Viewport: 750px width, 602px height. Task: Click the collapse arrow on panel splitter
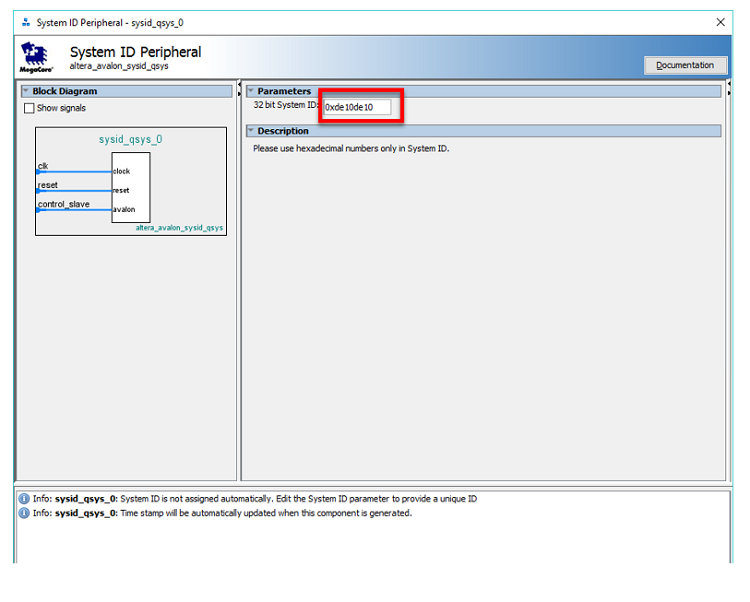[x=239, y=84]
